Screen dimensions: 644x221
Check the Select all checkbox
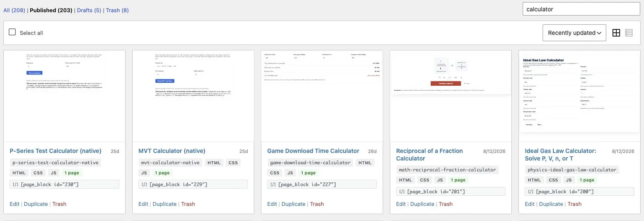click(12, 32)
